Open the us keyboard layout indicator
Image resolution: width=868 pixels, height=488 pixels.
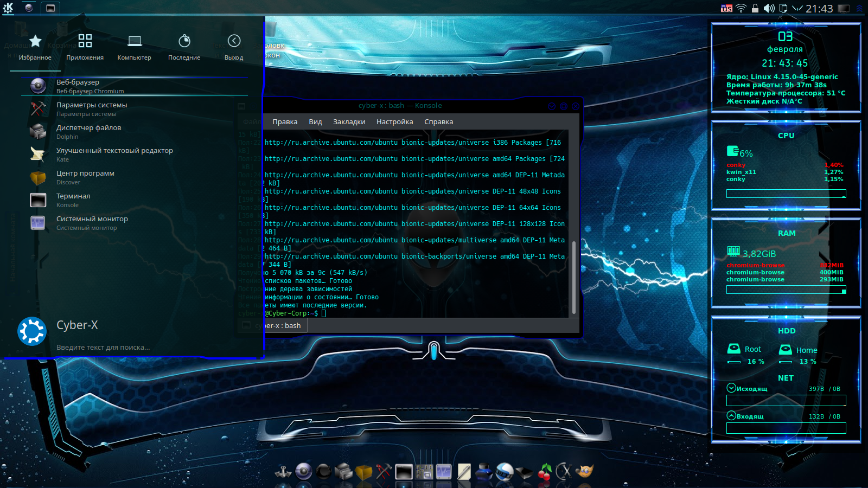point(726,8)
